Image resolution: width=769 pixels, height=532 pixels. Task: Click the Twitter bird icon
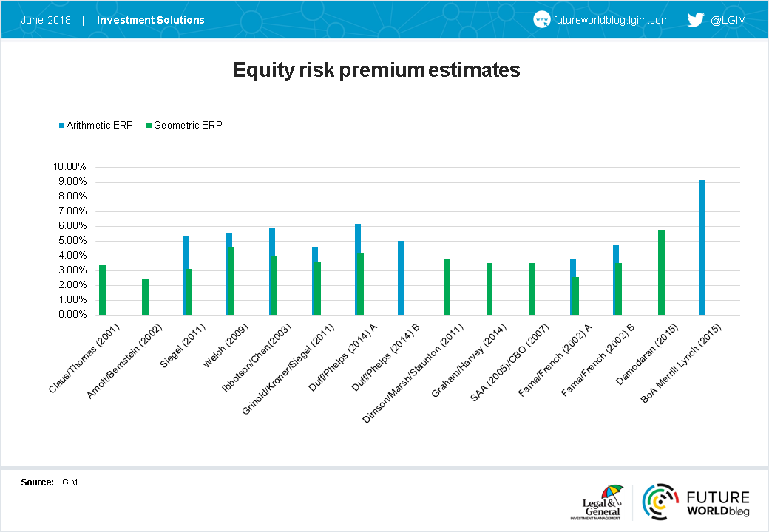pos(696,20)
